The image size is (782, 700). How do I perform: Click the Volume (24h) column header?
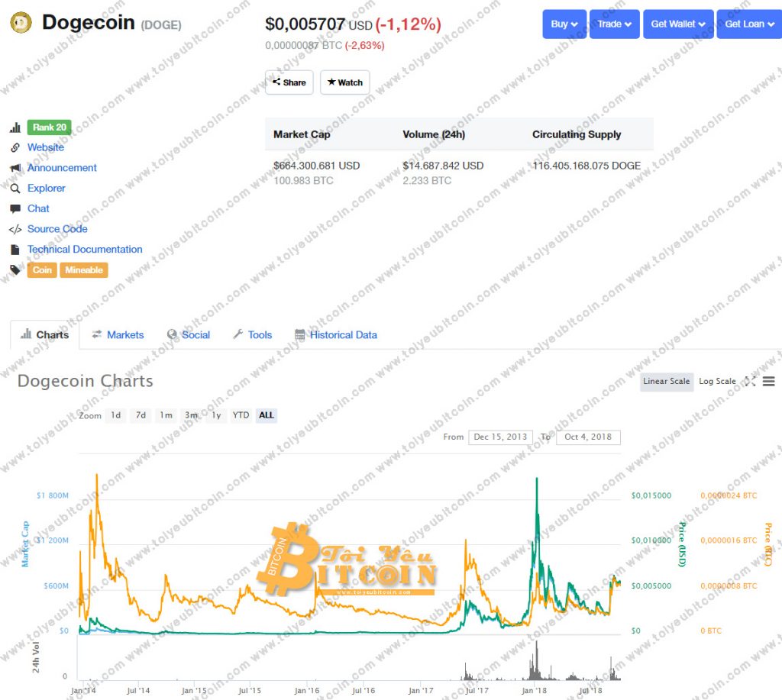click(434, 134)
